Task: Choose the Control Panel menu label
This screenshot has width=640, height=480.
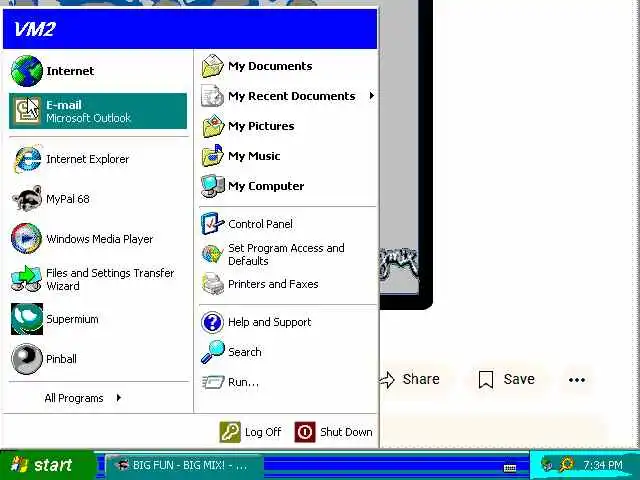Action: pos(260,224)
